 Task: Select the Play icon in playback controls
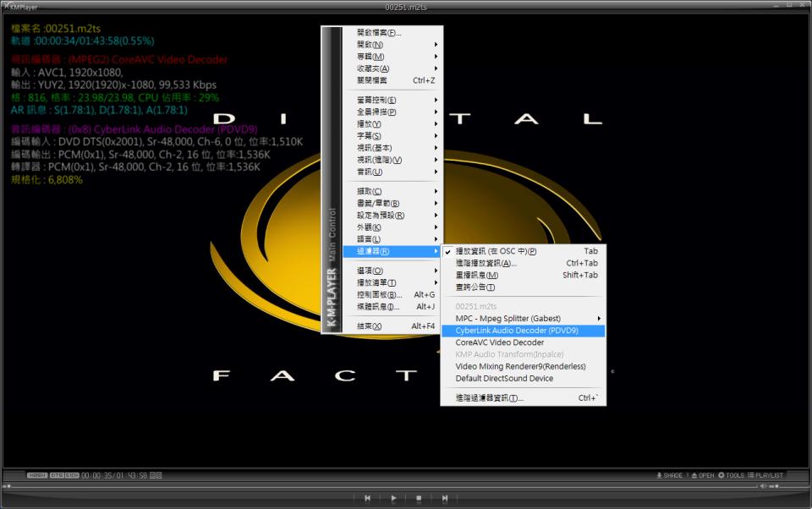(x=393, y=497)
